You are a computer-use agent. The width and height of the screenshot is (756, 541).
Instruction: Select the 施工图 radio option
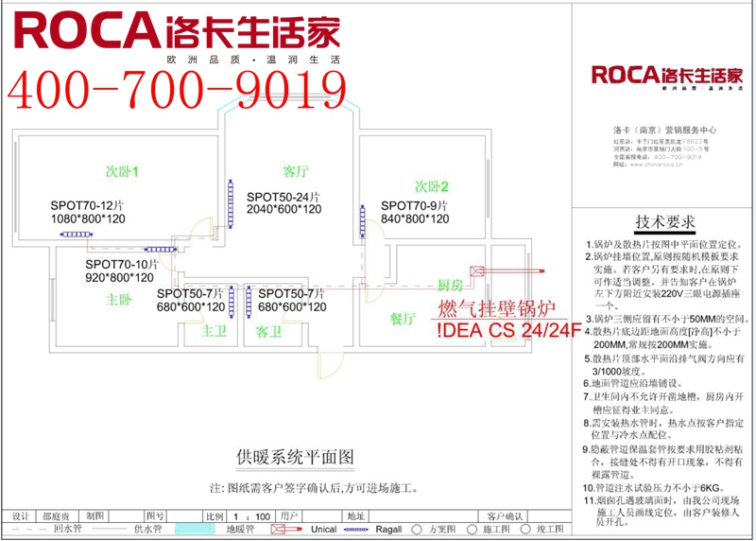(x=474, y=529)
